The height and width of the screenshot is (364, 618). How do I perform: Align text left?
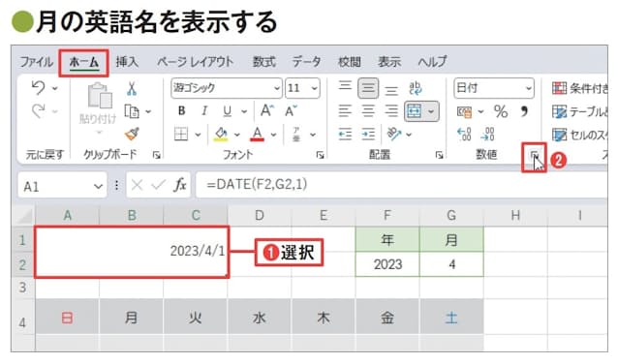345,111
